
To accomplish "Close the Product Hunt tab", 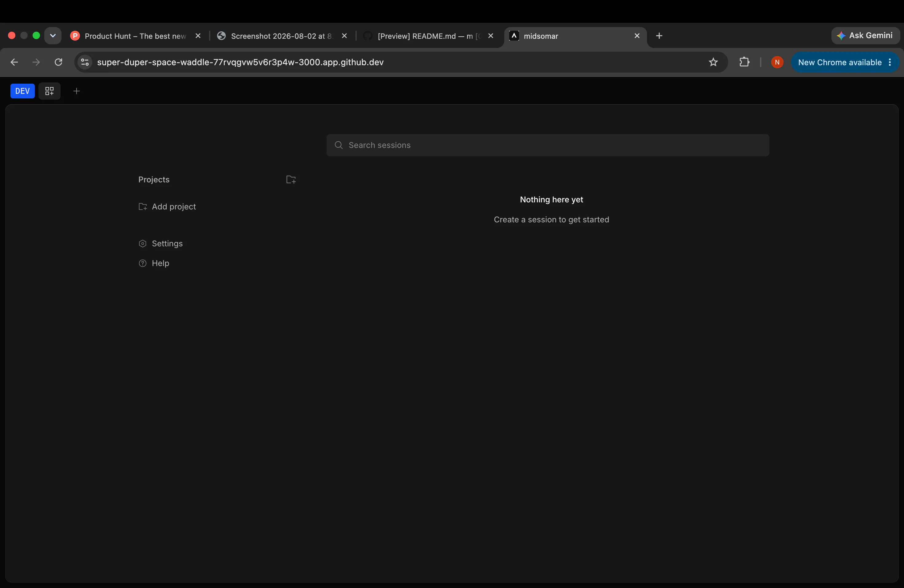I will tap(198, 36).
